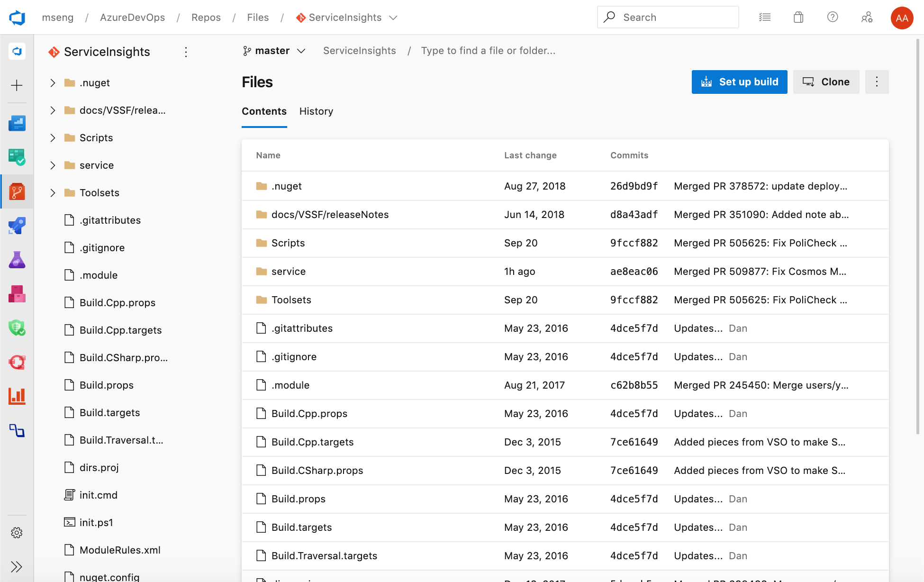Toggle the master branch dropdown selector
The width and height of the screenshot is (924, 582).
click(x=273, y=50)
